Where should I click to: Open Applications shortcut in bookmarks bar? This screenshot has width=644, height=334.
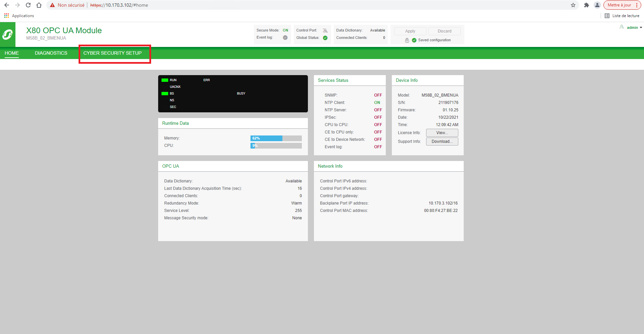[x=19, y=16]
